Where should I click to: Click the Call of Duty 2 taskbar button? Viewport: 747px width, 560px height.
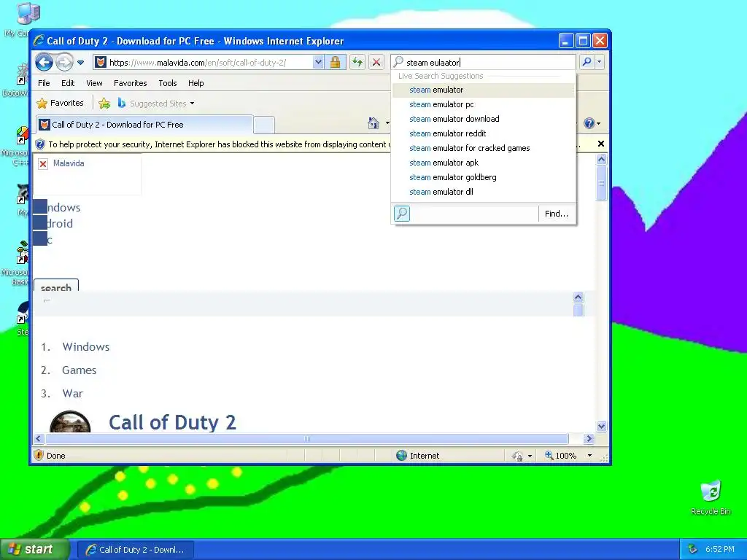point(135,550)
